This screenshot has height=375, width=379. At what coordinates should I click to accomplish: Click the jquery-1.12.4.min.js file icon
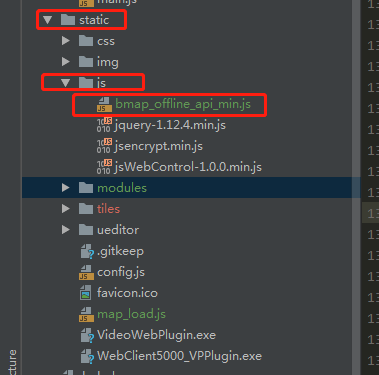point(104,125)
